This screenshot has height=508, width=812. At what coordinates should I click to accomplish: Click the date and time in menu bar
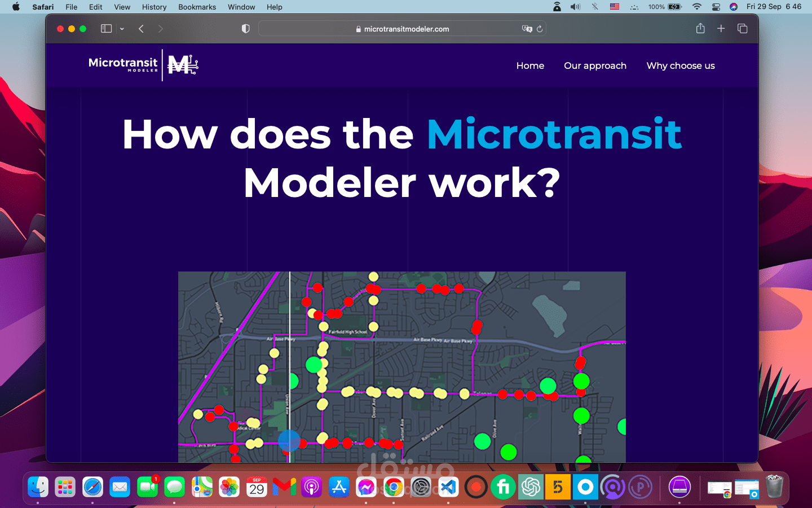click(x=774, y=7)
